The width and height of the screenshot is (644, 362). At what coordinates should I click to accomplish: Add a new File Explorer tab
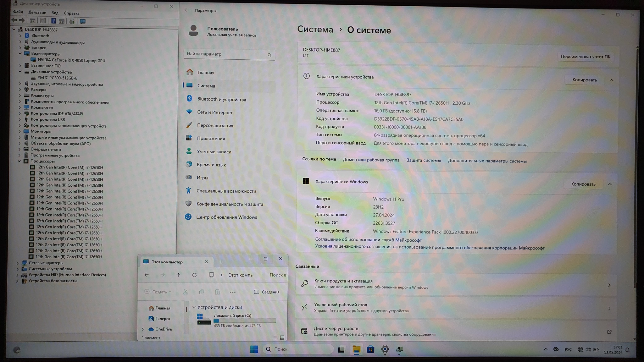tap(221, 262)
